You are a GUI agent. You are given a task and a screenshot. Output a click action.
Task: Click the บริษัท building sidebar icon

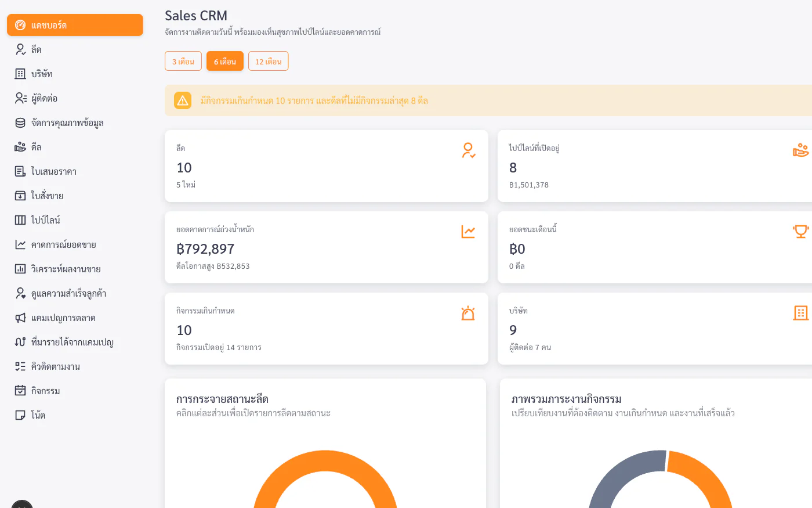tap(20, 74)
